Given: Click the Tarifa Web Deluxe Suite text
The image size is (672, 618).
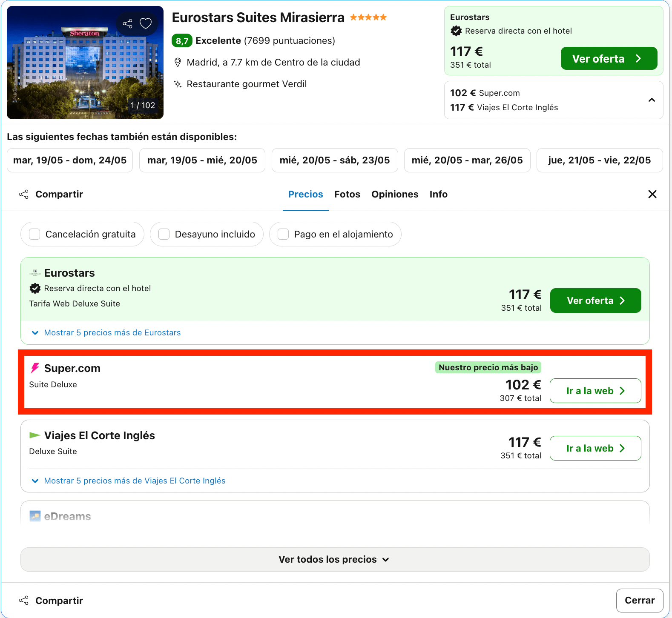Looking at the screenshot, I should (75, 304).
